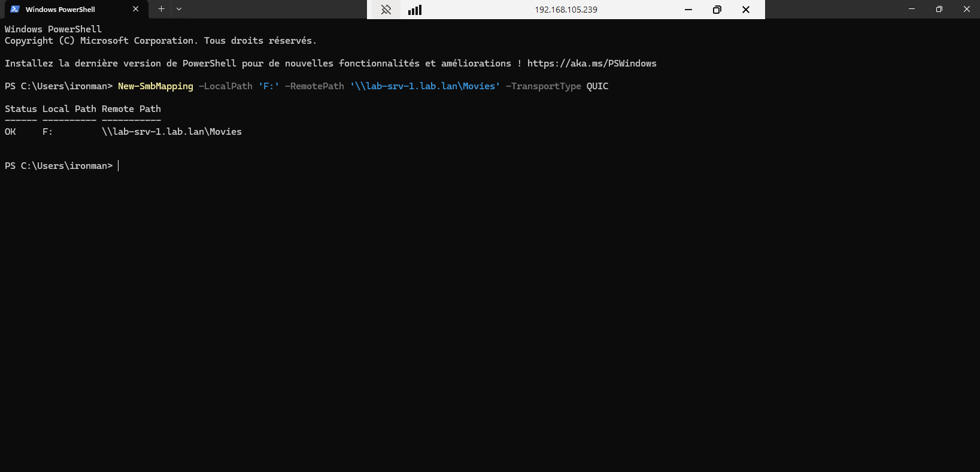Check the connection signal strength icon
This screenshot has height=472, width=980.
(415, 10)
